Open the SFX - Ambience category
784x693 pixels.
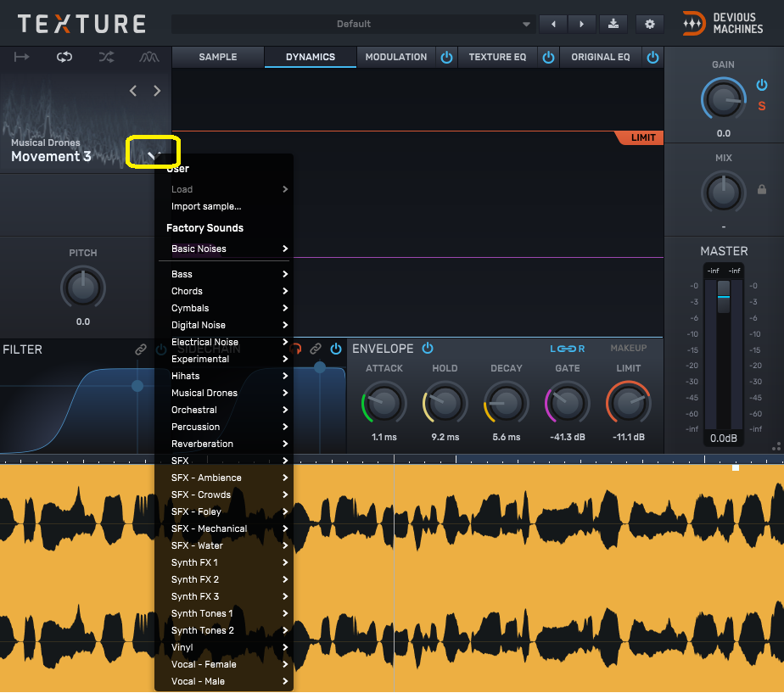click(224, 478)
